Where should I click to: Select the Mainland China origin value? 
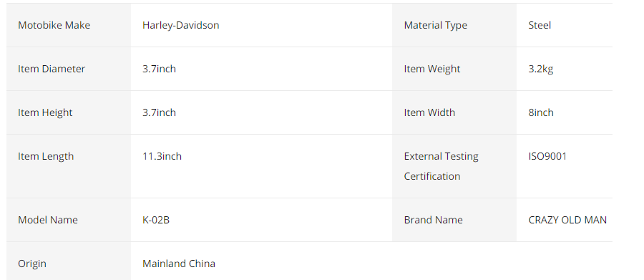179,264
